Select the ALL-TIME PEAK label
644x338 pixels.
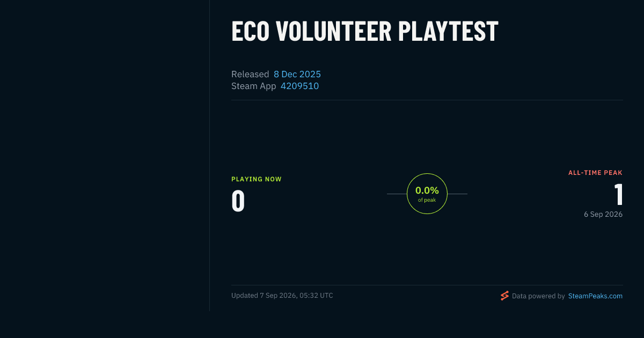pyautogui.click(x=595, y=173)
